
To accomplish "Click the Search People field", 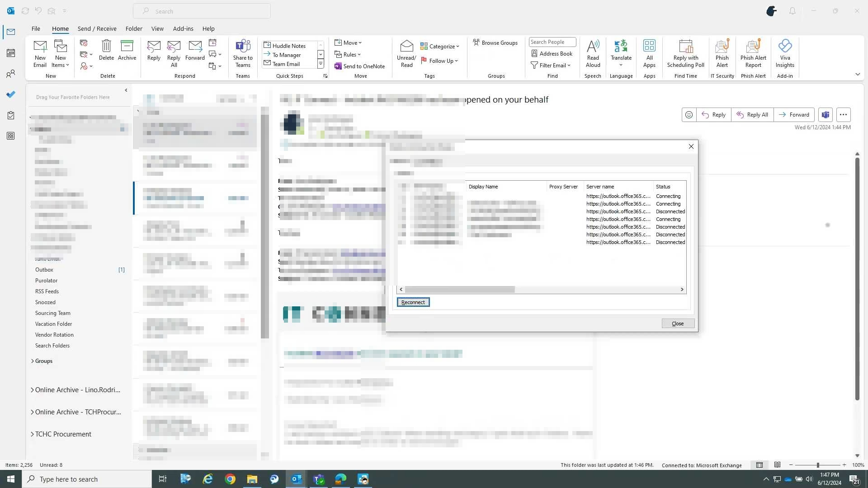I will click(552, 42).
